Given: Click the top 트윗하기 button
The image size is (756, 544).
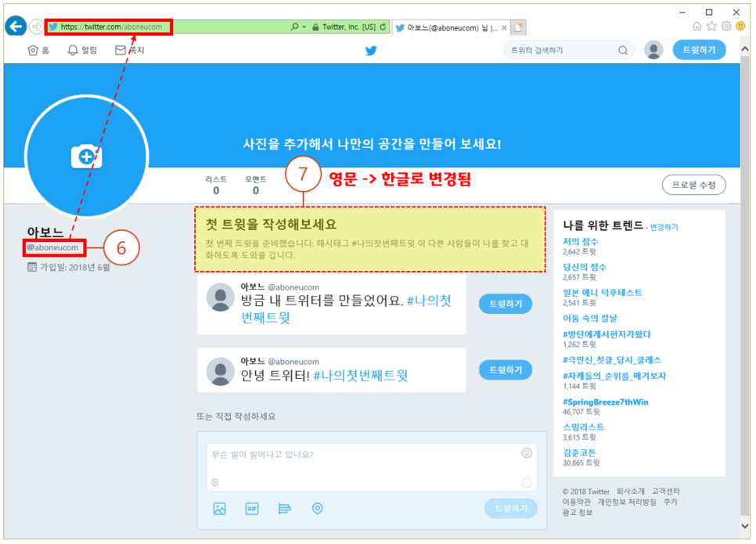Looking at the screenshot, I should click(x=699, y=50).
